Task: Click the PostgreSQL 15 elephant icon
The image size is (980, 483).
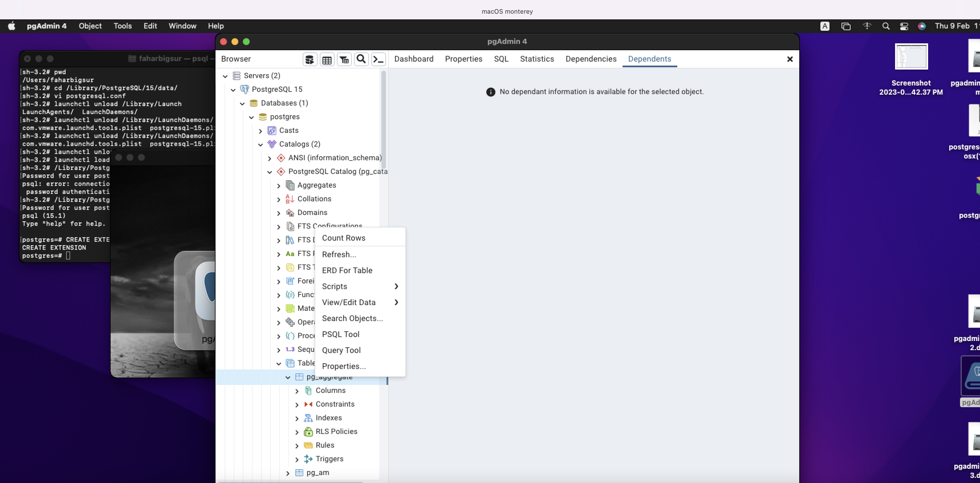Action: (x=245, y=90)
